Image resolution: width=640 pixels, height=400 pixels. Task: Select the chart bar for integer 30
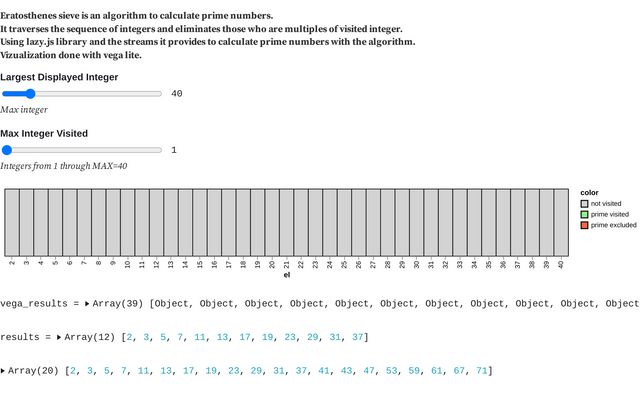[x=416, y=222]
